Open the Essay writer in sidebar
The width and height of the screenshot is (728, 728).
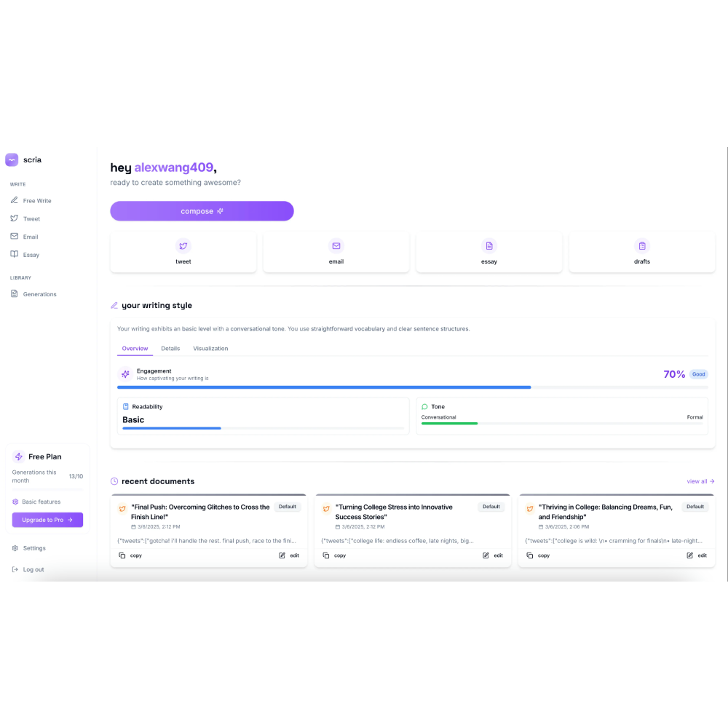(x=31, y=254)
